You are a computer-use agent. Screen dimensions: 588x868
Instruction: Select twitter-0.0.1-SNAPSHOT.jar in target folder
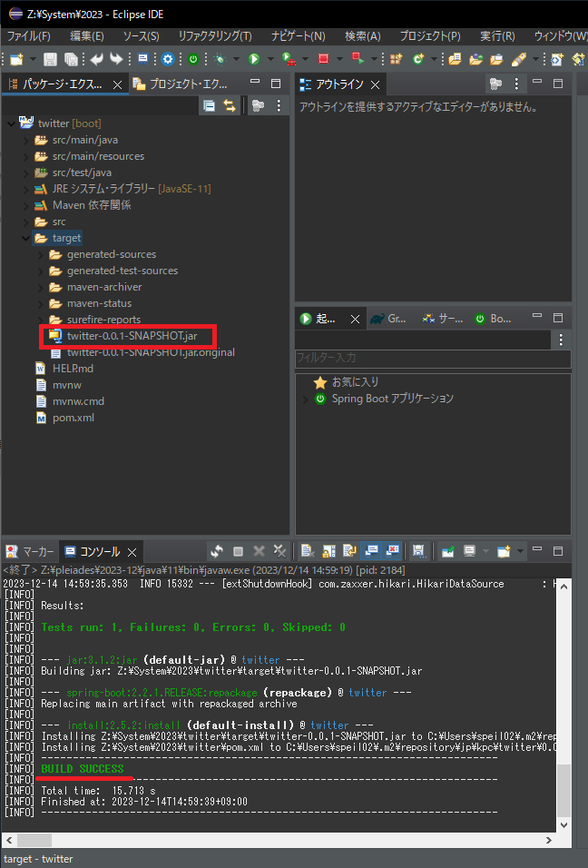(x=132, y=336)
